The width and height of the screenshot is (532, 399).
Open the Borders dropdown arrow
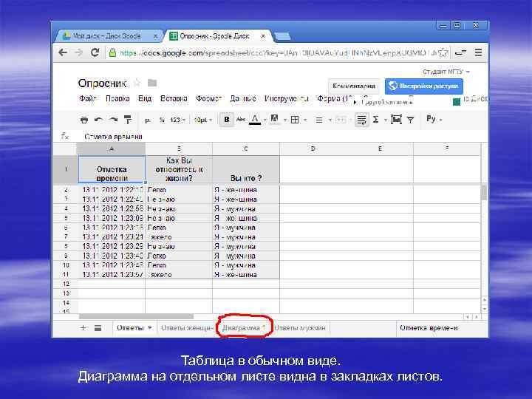[305, 120]
